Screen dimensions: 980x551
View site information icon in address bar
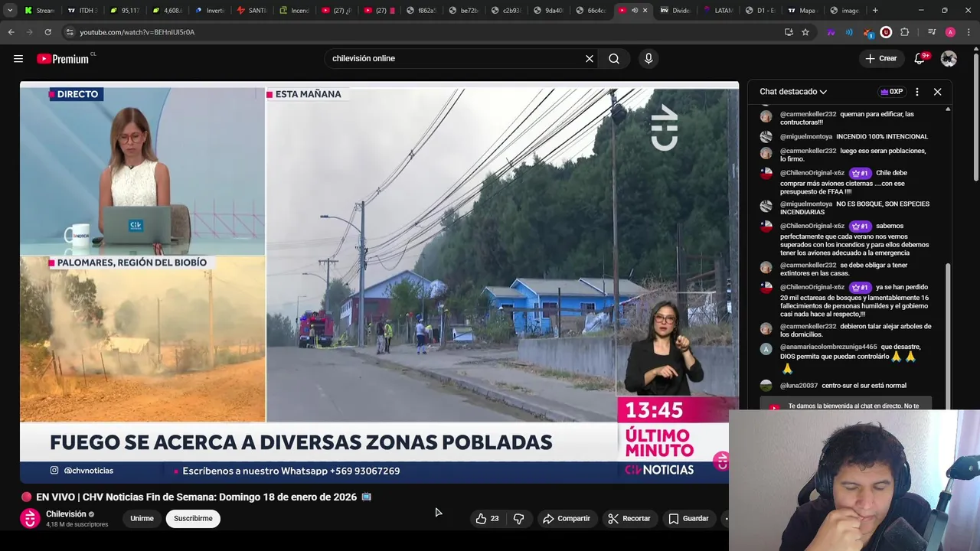coord(70,32)
